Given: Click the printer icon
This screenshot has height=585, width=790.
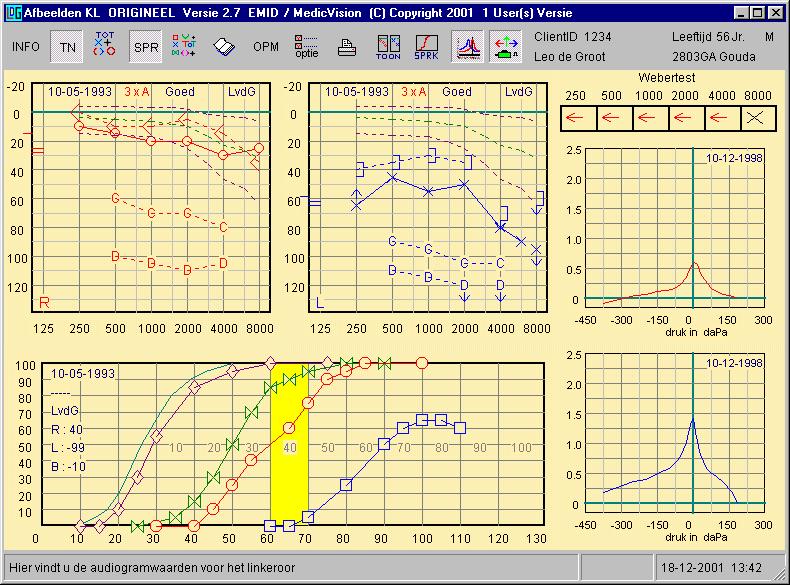Looking at the screenshot, I should pos(347,47).
